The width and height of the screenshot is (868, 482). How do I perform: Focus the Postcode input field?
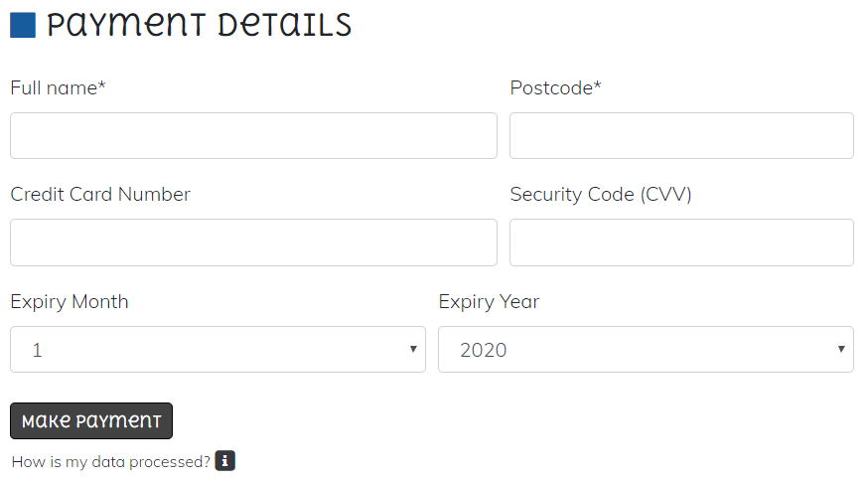681,136
